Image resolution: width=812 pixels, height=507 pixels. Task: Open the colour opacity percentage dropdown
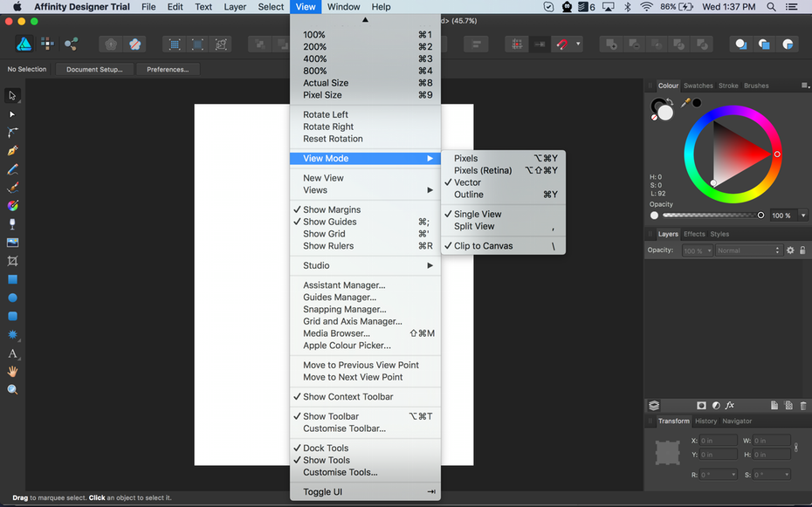coord(803,216)
